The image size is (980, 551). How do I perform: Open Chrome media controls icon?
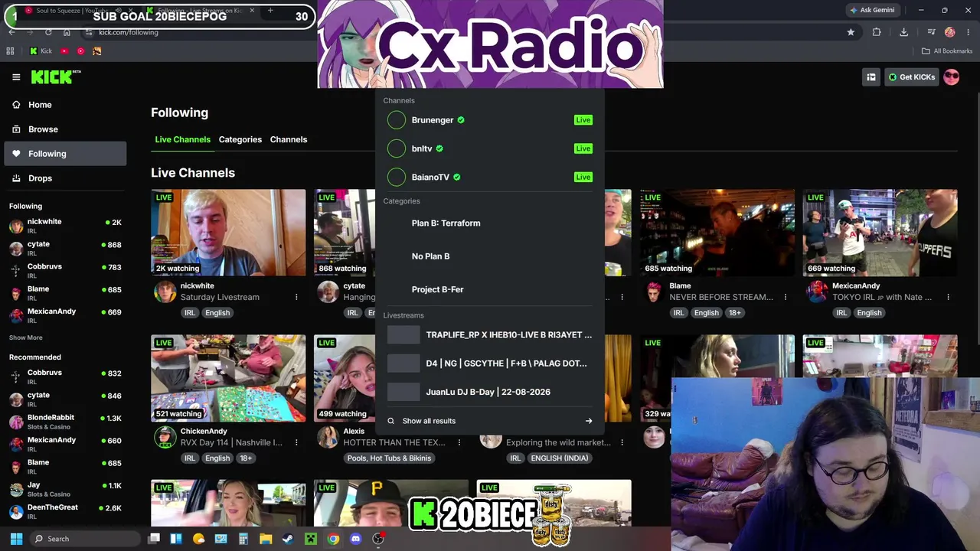coord(931,32)
